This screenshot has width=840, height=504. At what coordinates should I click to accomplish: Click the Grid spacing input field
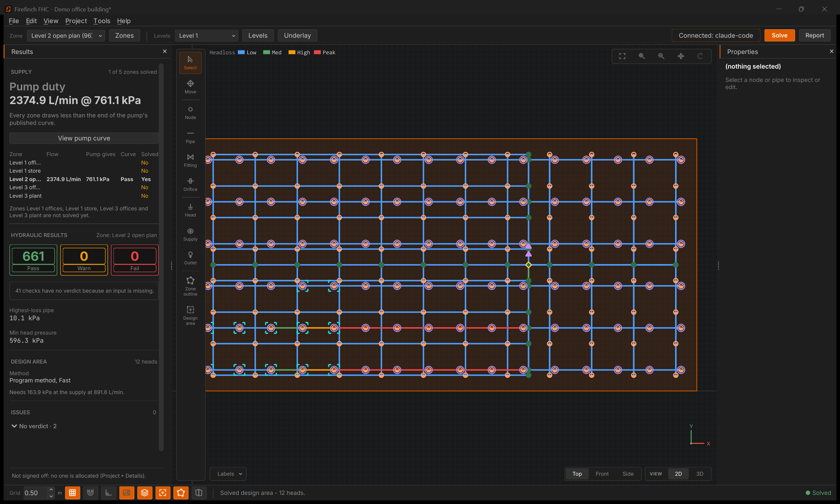(36, 493)
